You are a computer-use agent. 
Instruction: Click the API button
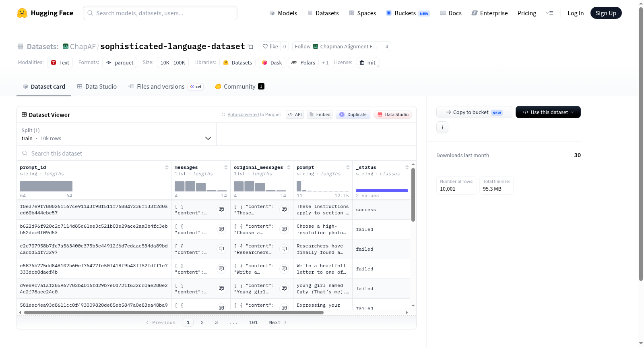tap(295, 114)
